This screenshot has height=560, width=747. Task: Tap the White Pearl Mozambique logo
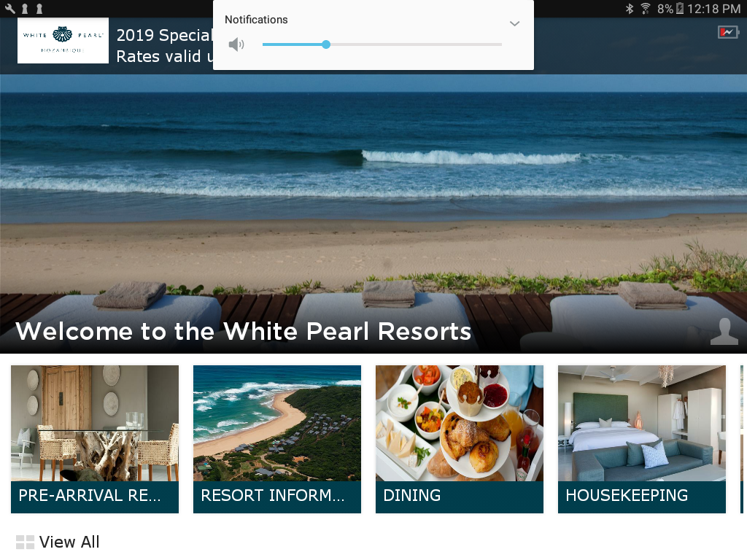click(63, 41)
